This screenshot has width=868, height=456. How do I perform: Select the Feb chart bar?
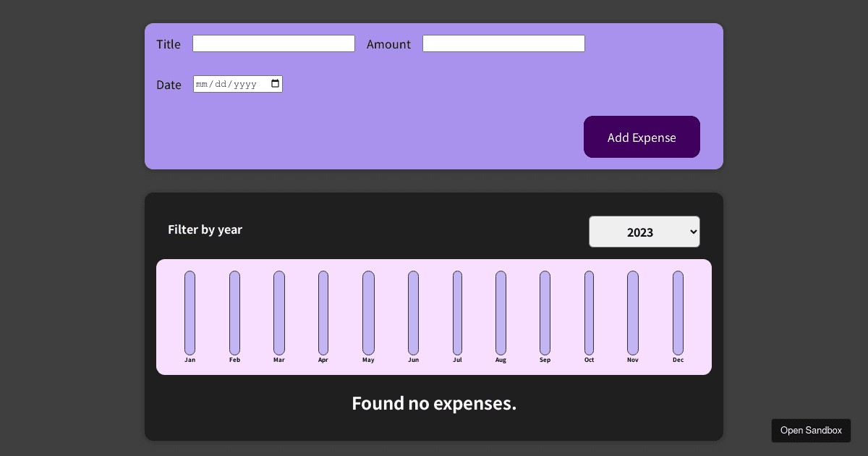[x=234, y=313]
